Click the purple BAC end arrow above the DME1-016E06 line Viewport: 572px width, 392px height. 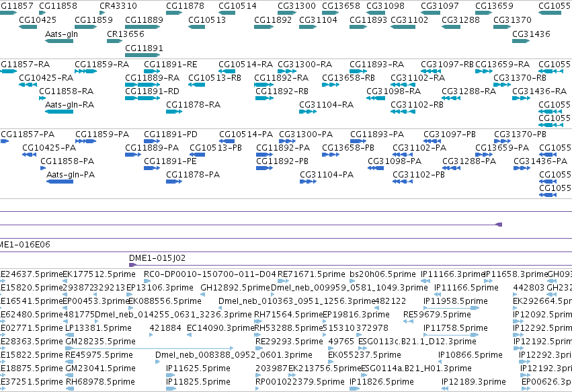click(499, 225)
